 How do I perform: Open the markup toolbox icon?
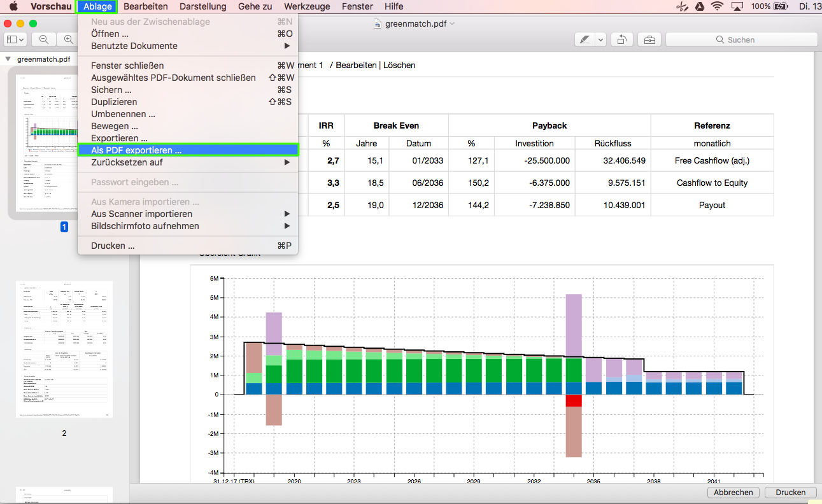tap(649, 39)
